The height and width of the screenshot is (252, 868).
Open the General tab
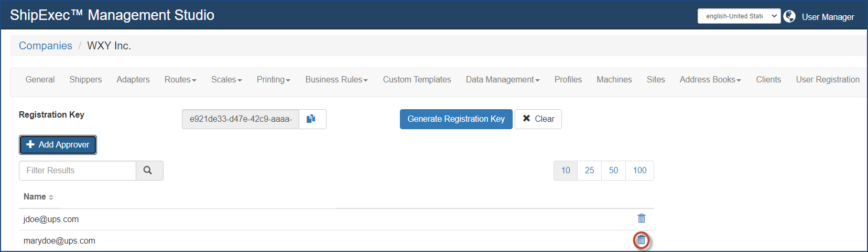40,80
